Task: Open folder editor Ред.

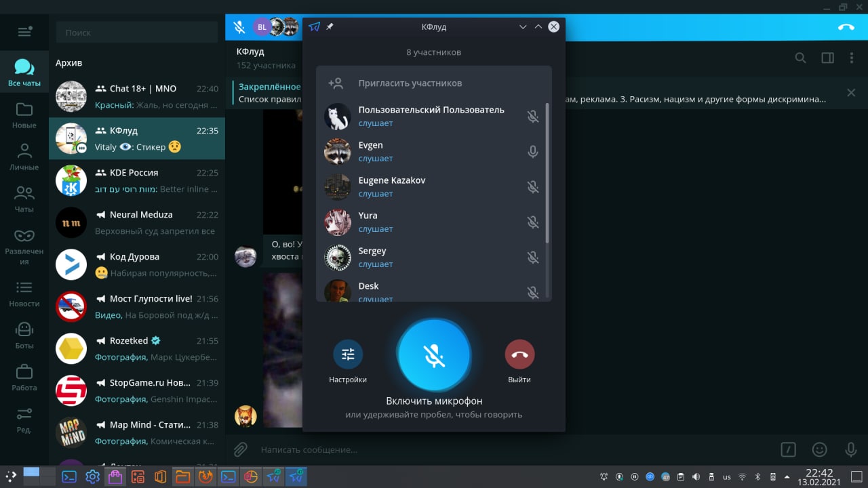Action: click(24, 420)
